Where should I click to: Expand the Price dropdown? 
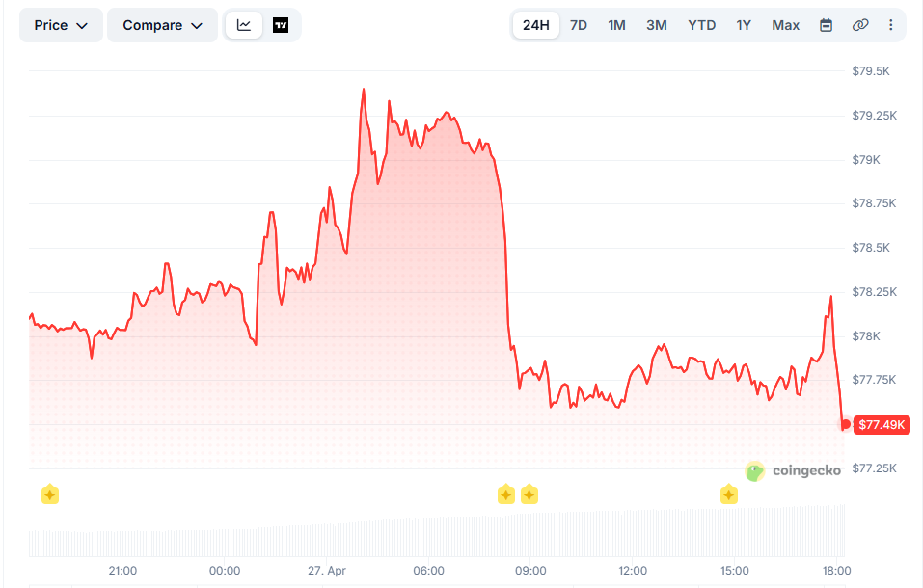pos(61,25)
